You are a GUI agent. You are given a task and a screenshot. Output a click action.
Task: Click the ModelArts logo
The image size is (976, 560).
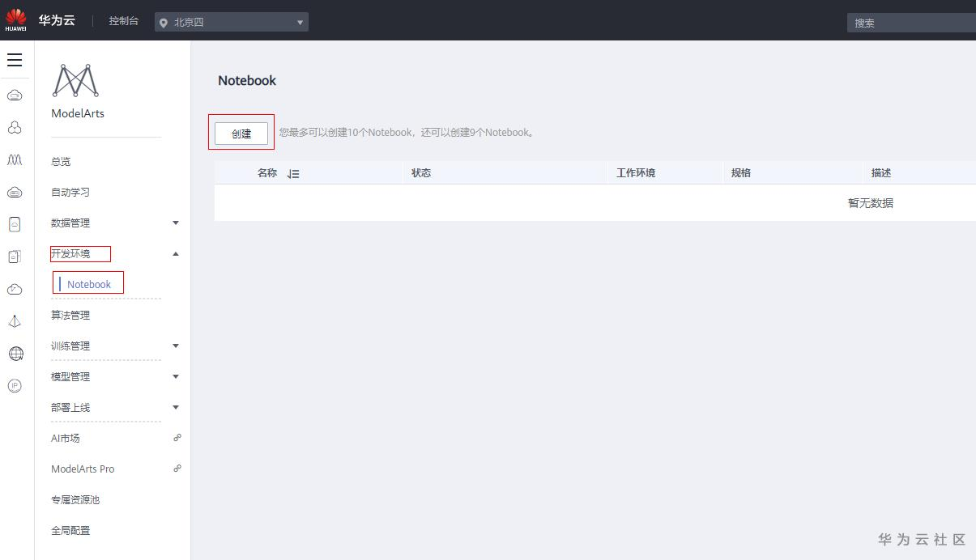(x=75, y=80)
